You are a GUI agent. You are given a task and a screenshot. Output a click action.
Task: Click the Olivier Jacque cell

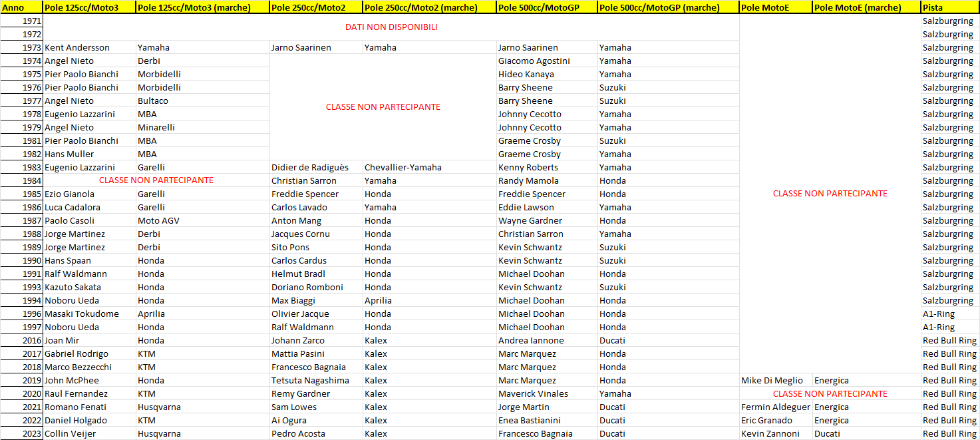[x=316, y=314]
